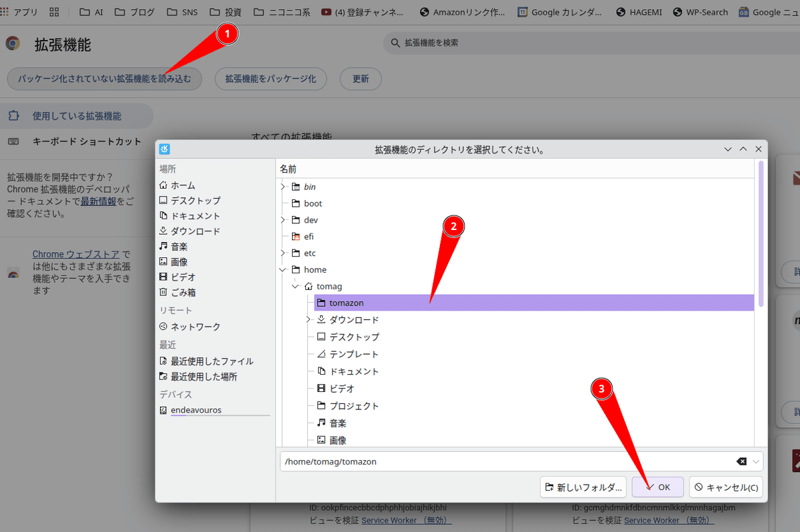Image resolution: width=800 pixels, height=532 pixels.
Task: Click the directory path input field
Action: tap(507, 461)
